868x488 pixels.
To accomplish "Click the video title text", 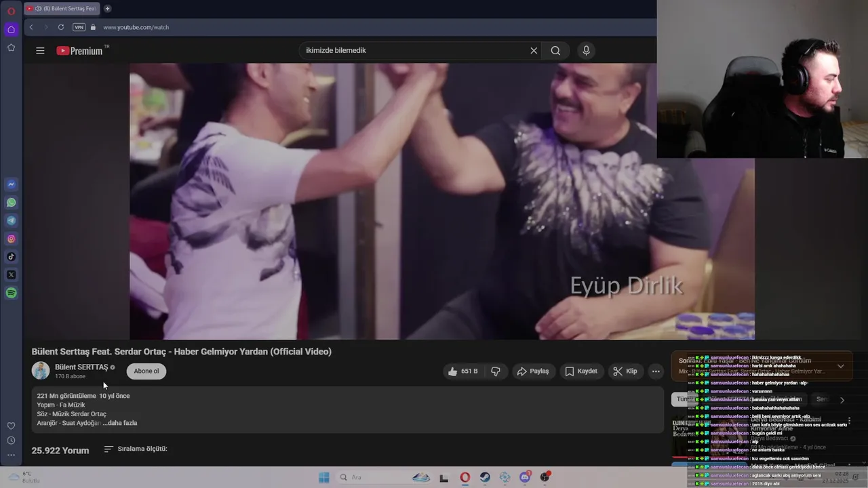I will coord(182,351).
